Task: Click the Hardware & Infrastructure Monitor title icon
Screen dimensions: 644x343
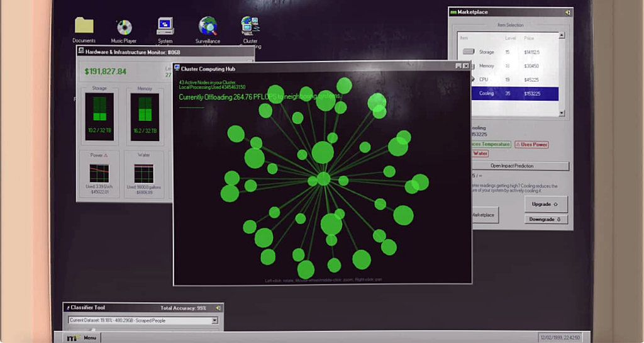Action: click(x=81, y=52)
